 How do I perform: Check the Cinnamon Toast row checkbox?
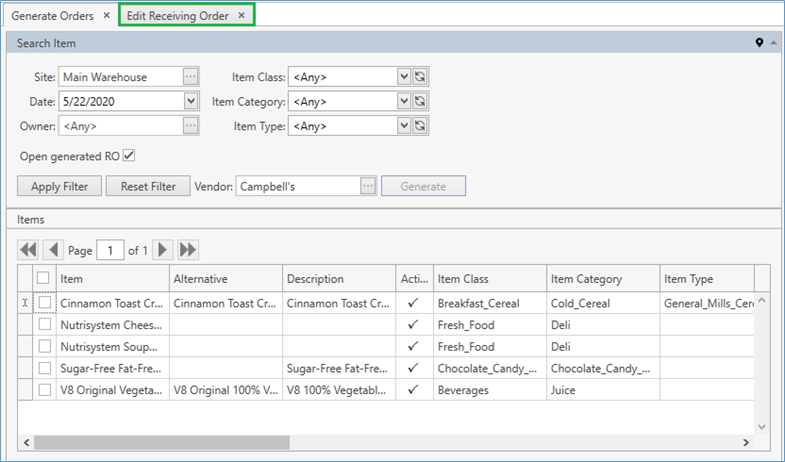(44, 302)
